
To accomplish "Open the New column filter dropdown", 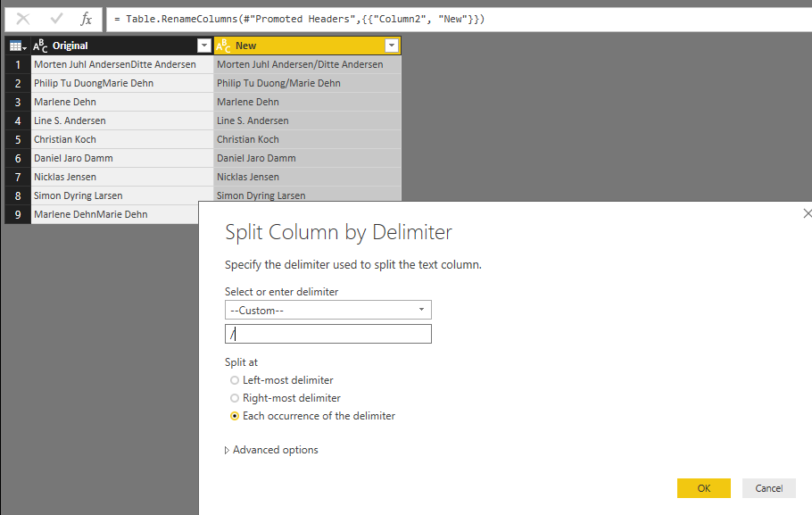I will coord(392,46).
